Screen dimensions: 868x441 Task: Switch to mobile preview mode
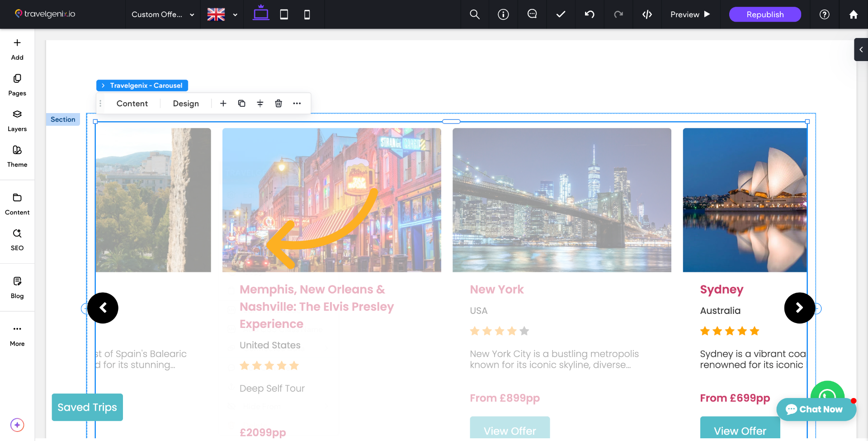307,14
